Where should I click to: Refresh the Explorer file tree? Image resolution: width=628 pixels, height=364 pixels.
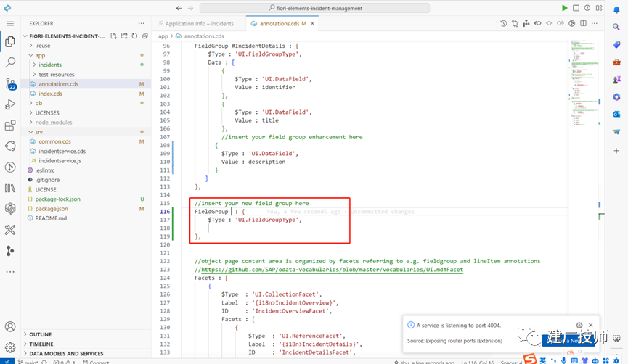pyautogui.click(x=134, y=36)
